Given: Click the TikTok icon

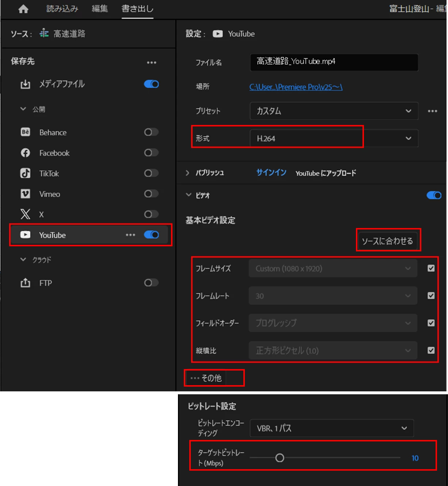Looking at the screenshot, I should [25, 173].
